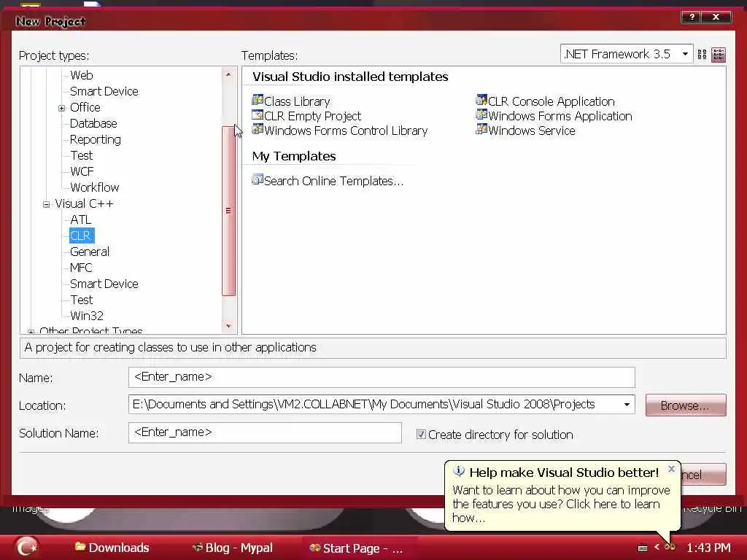Show hidden tray icons arrow
The width and height of the screenshot is (747, 560).
click(657, 547)
